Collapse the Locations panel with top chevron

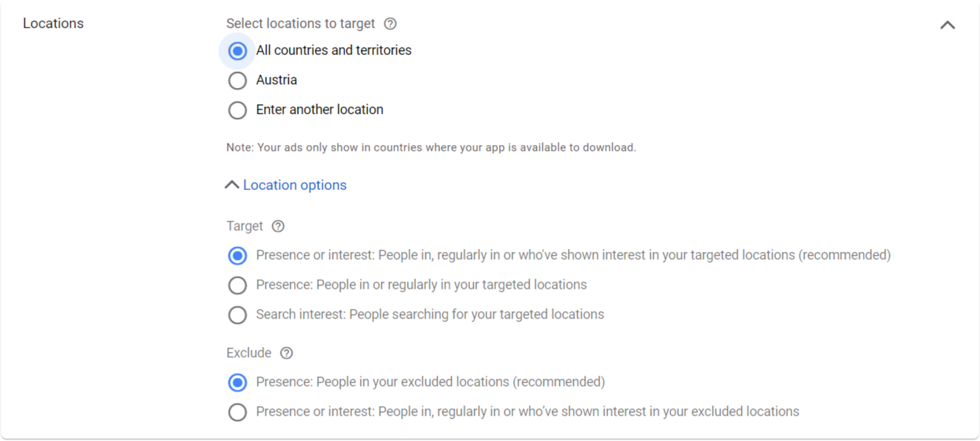coord(947,24)
